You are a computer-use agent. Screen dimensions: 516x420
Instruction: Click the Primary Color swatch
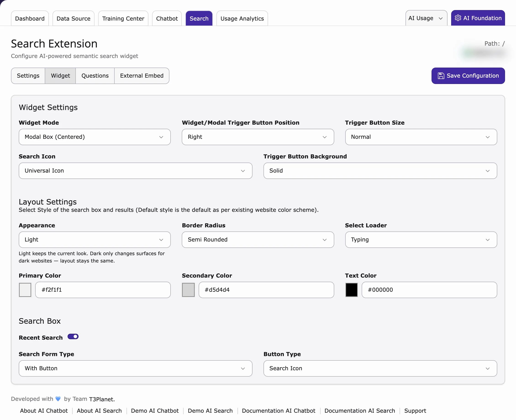[x=25, y=290]
